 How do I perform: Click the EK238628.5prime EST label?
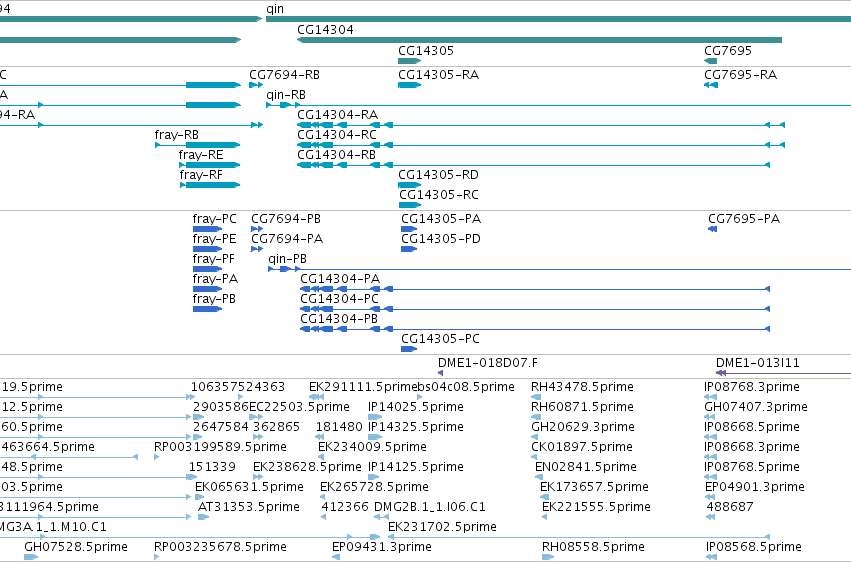coord(307,468)
